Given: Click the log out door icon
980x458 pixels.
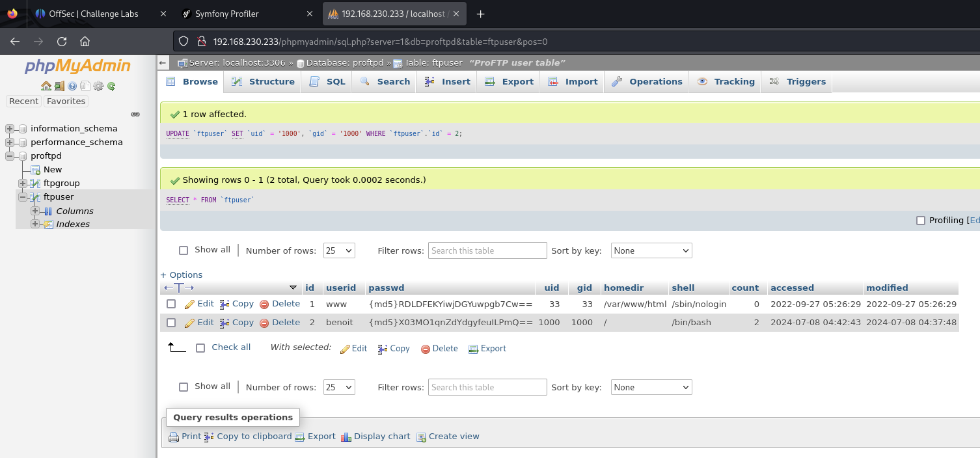Looking at the screenshot, I should tap(59, 86).
